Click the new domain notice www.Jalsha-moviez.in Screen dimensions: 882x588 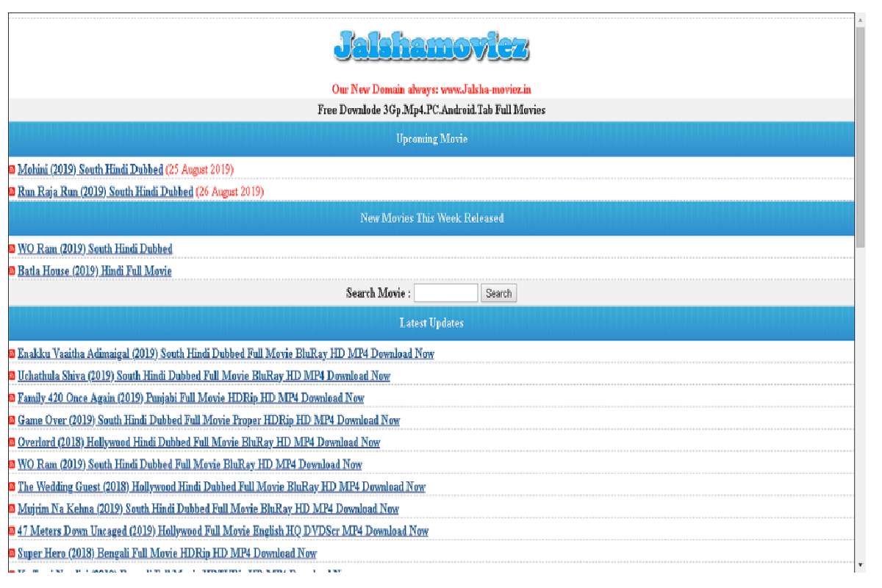coord(431,90)
